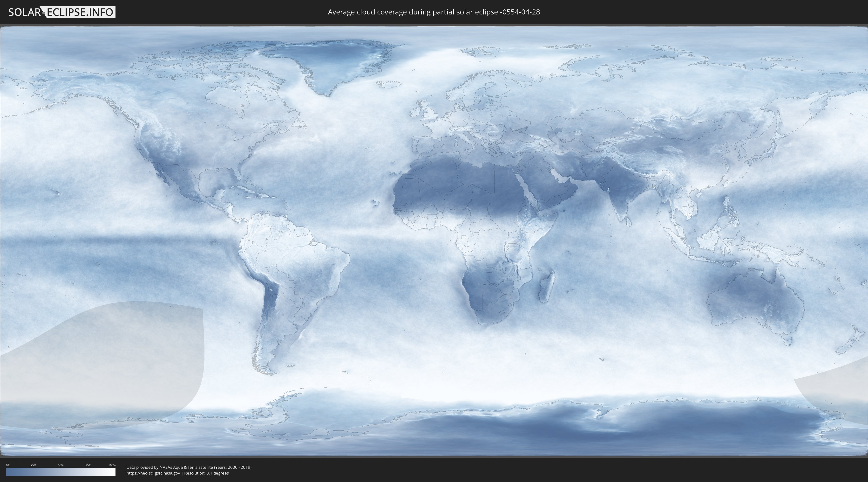Click the cloud coverage color gradient bar
868x482 pixels.
click(x=61, y=472)
